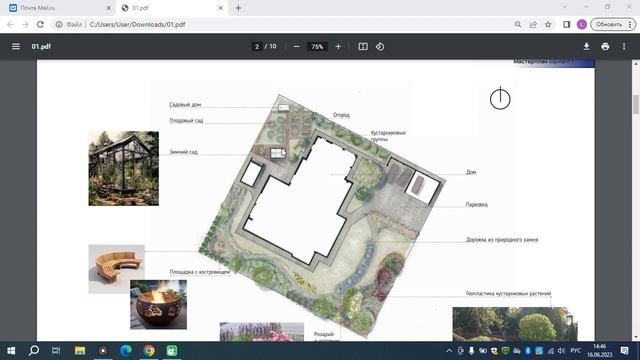Close the Почта Mail.ru tab
Screen dimensions: 640x360
(109, 8)
